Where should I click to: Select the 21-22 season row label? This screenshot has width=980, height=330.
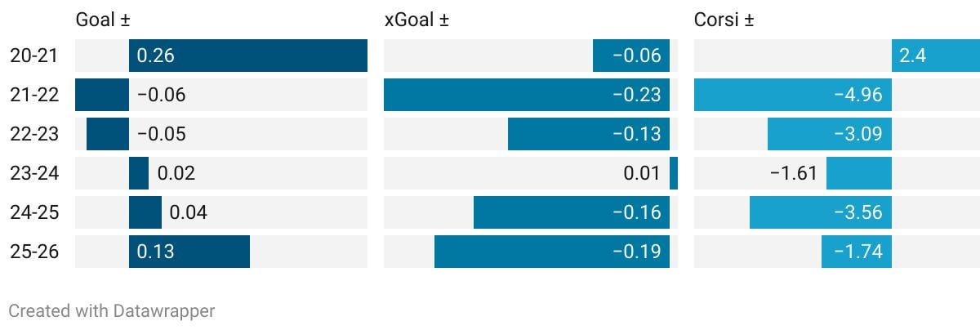(x=34, y=95)
